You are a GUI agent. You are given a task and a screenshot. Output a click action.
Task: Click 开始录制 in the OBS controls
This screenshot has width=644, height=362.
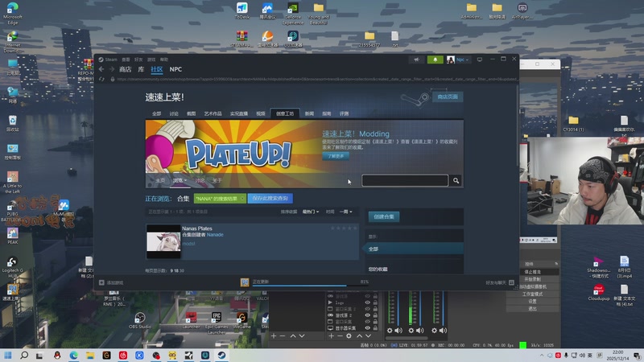pyautogui.click(x=532, y=279)
